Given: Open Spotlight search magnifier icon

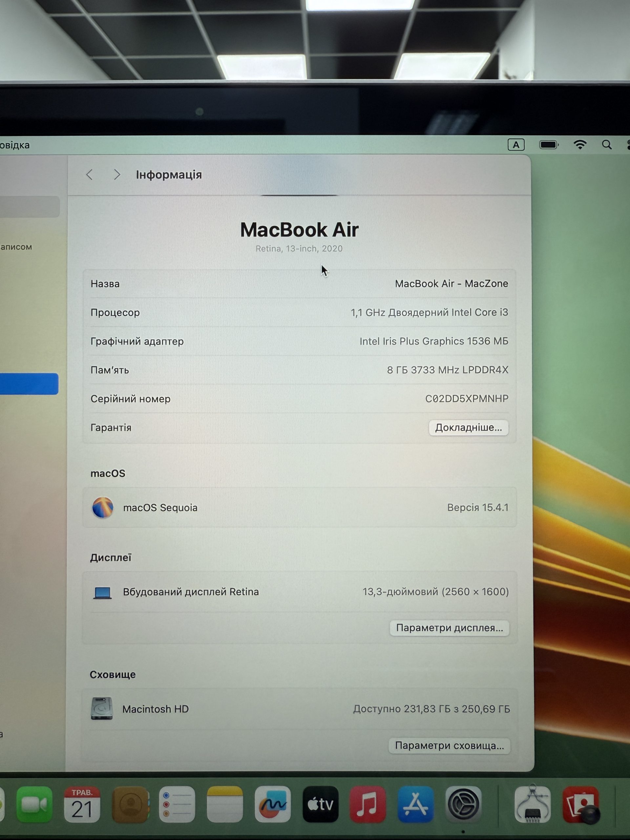Looking at the screenshot, I should [x=607, y=145].
